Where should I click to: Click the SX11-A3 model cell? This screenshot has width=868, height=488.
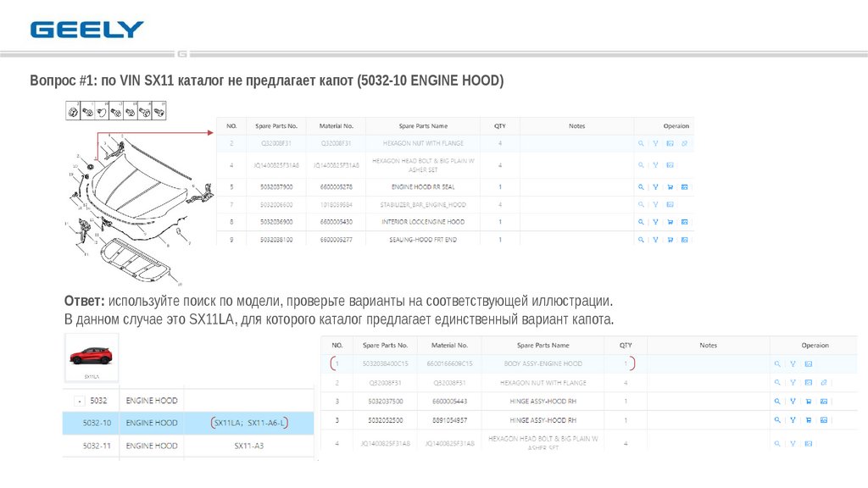pyautogui.click(x=248, y=446)
